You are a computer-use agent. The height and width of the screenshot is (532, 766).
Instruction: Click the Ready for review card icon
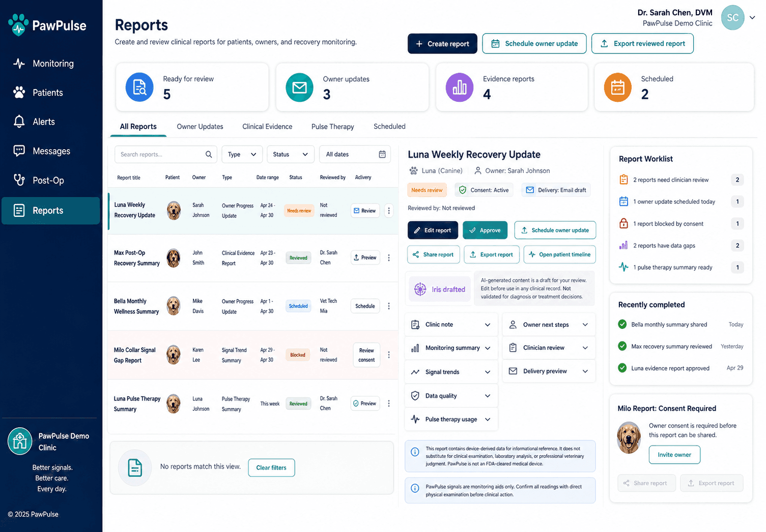pos(139,88)
